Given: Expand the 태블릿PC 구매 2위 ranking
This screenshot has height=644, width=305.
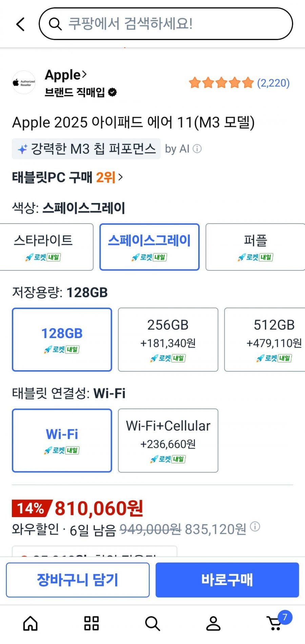Looking at the screenshot, I should (x=68, y=177).
